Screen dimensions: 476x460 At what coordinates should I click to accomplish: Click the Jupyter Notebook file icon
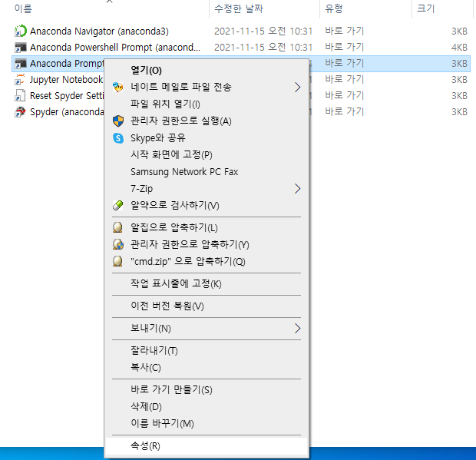pyautogui.click(x=20, y=80)
